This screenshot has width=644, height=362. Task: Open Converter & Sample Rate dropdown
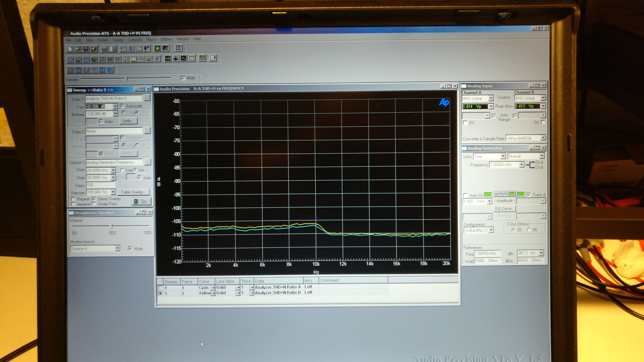pyautogui.click(x=543, y=138)
